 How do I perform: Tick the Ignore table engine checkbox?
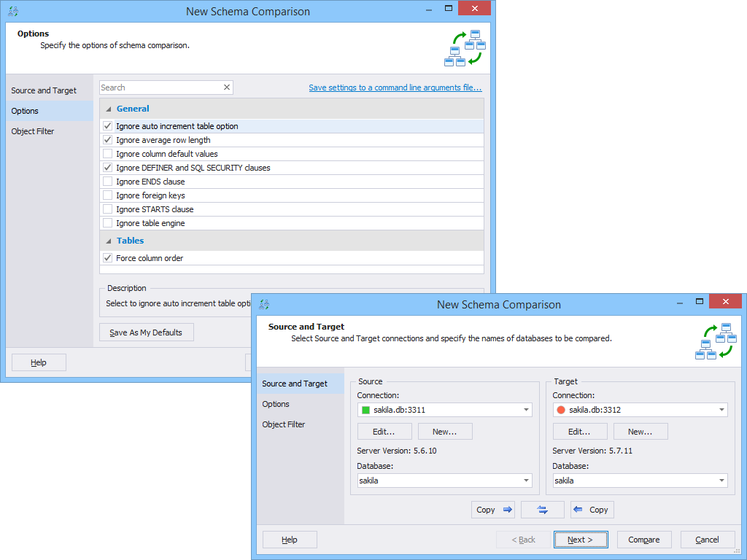[108, 222]
